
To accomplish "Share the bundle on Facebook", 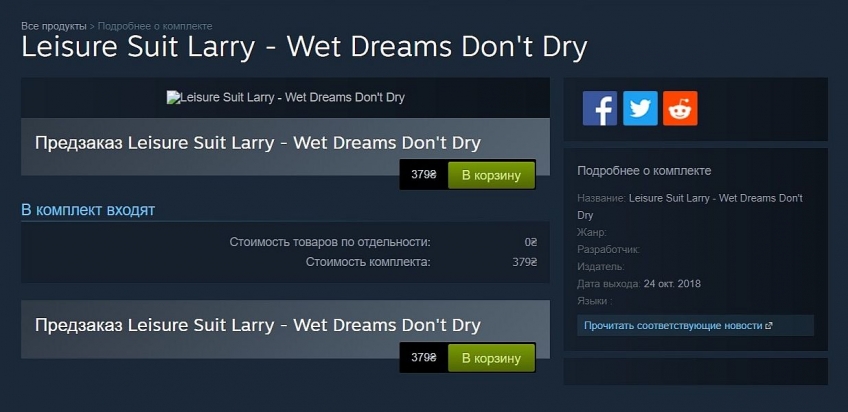I will pos(599,108).
